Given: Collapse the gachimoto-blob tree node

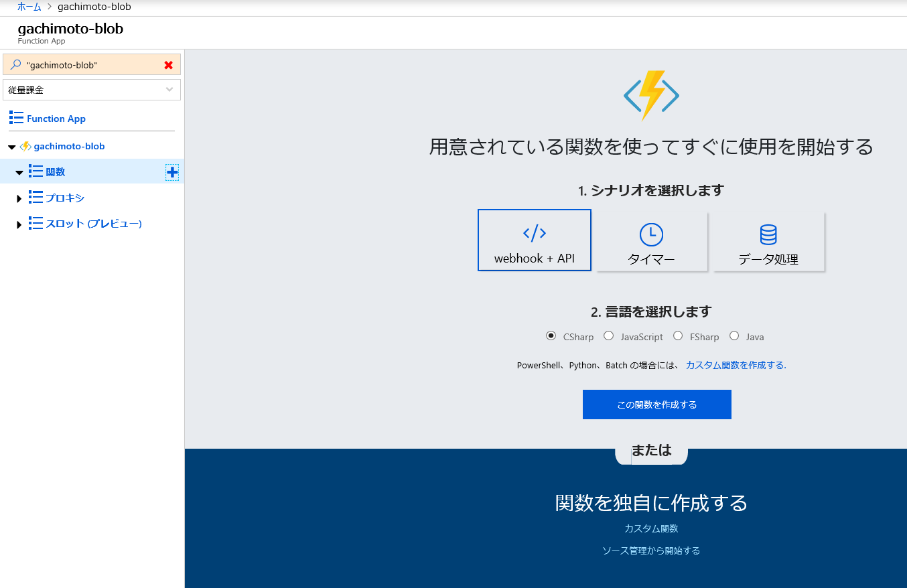Looking at the screenshot, I should pyautogui.click(x=11, y=146).
